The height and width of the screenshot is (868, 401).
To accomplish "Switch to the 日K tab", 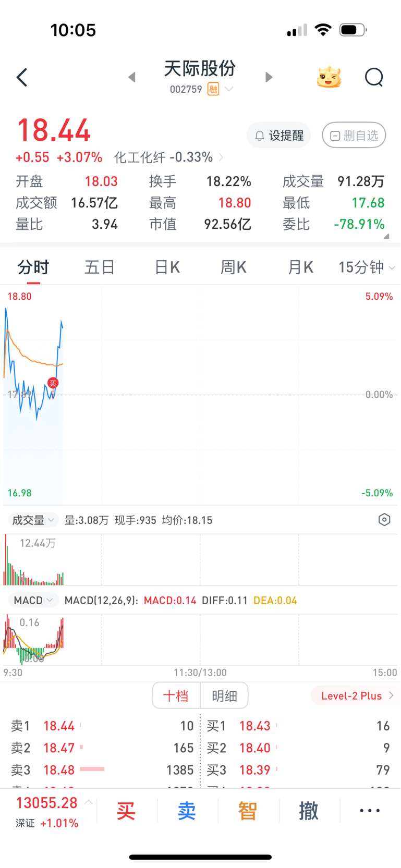I will tap(167, 267).
